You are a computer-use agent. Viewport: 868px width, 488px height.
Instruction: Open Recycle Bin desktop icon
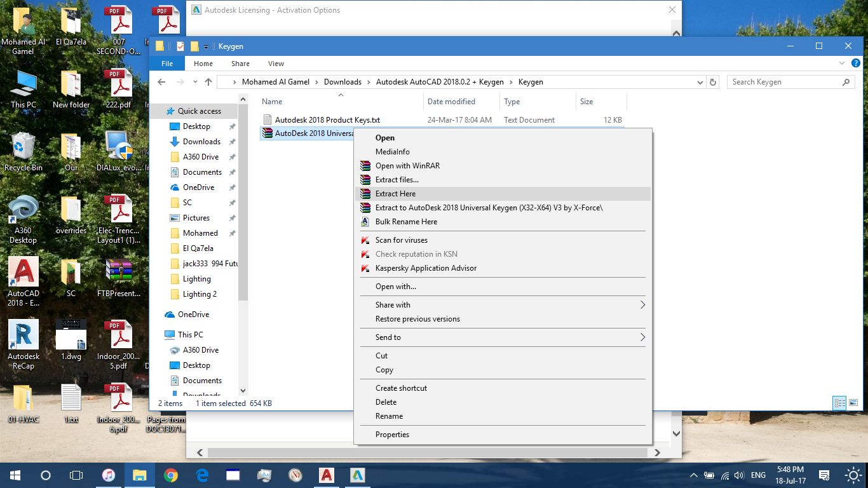[x=24, y=152]
